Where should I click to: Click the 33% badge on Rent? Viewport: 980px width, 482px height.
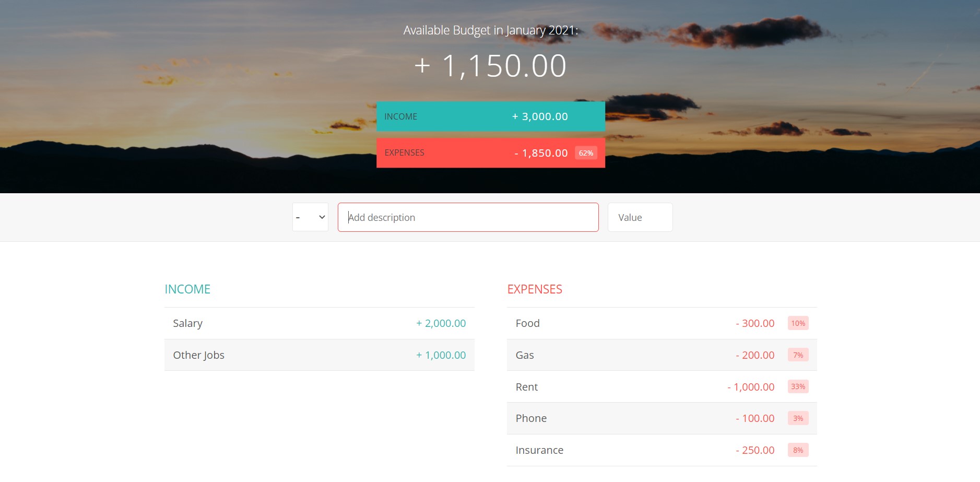(798, 386)
